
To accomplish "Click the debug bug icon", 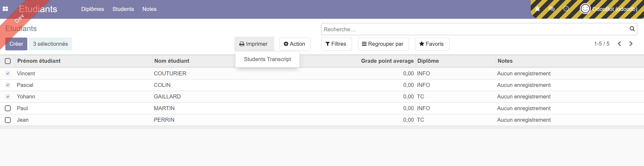I will [537, 9].
